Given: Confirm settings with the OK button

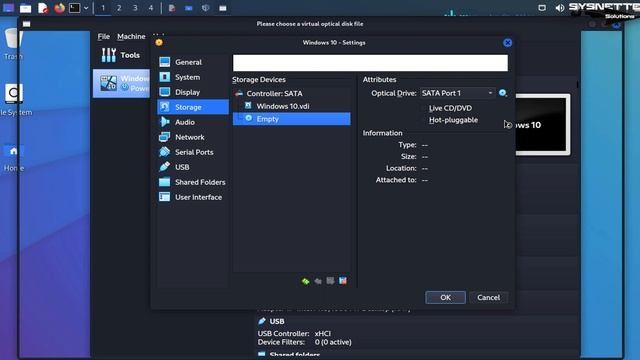Looking at the screenshot, I should (x=445, y=298).
